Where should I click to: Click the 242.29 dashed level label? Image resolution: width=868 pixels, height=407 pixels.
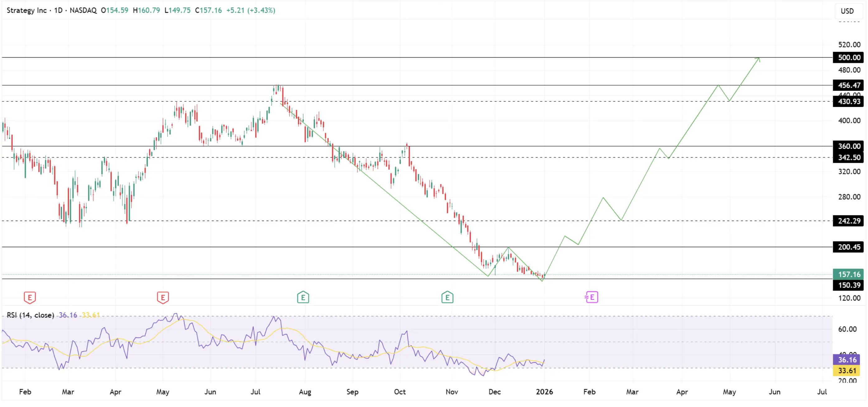coord(848,221)
